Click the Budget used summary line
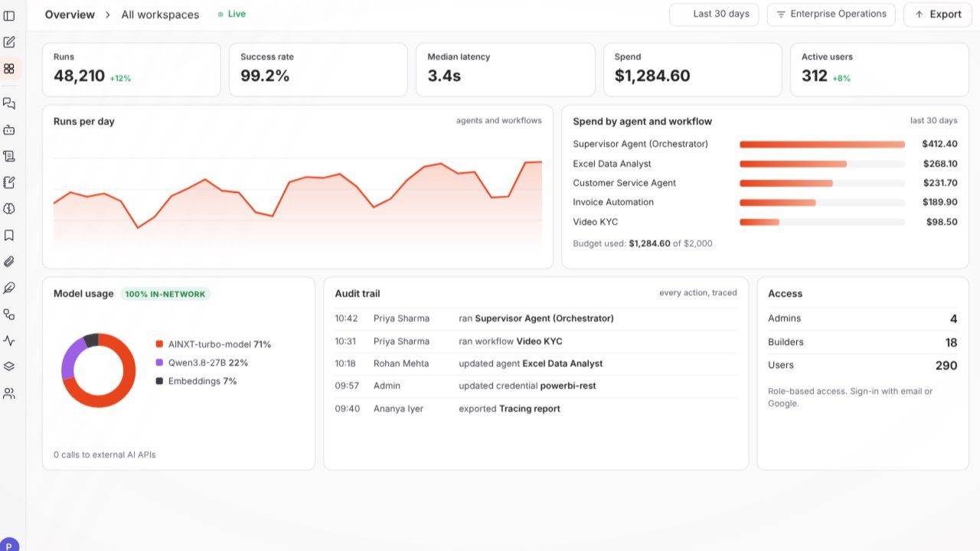Viewport: 980px width, 551px height. (642, 243)
